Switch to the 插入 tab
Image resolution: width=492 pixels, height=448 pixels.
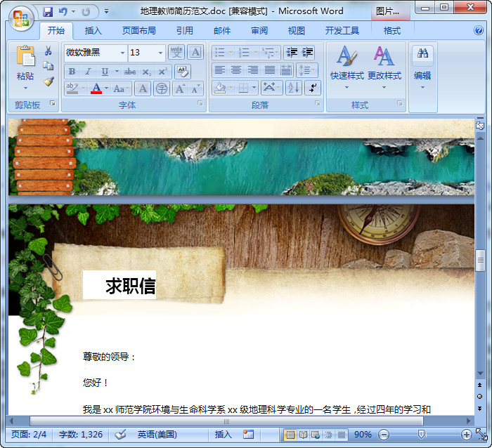[x=93, y=31]
